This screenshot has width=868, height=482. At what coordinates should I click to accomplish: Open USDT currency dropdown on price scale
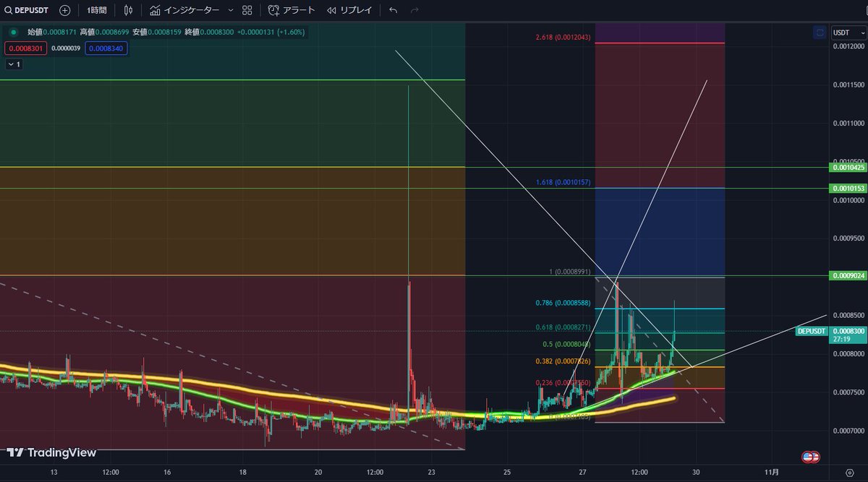click(847, 33)
